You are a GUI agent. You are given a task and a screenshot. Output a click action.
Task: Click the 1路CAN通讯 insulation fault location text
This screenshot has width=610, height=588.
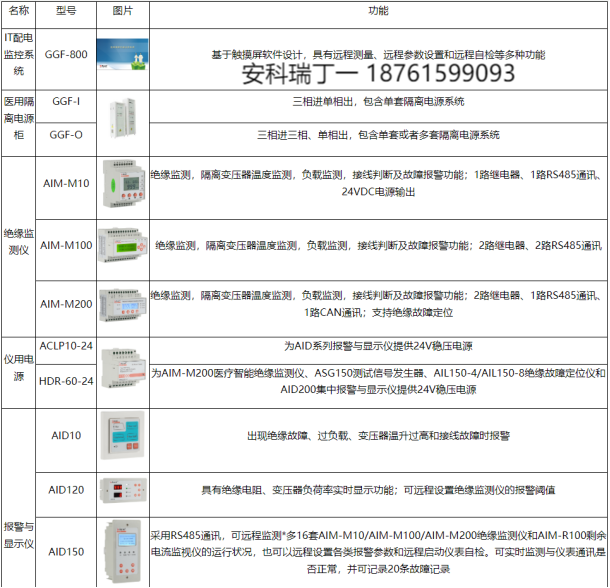[x=379, y=312]
